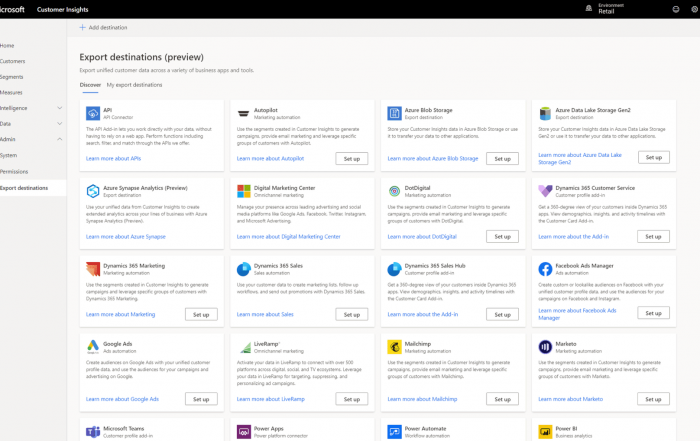The width and height of the screenshot is (700, 441).
Task: Click the Azure Synapse Analytics icon
Action: pos(93,191)
